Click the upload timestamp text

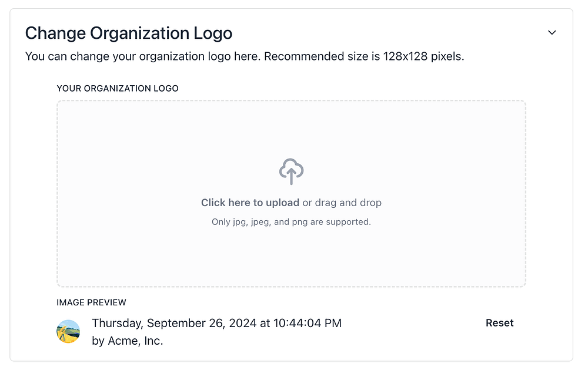[216, 323]
